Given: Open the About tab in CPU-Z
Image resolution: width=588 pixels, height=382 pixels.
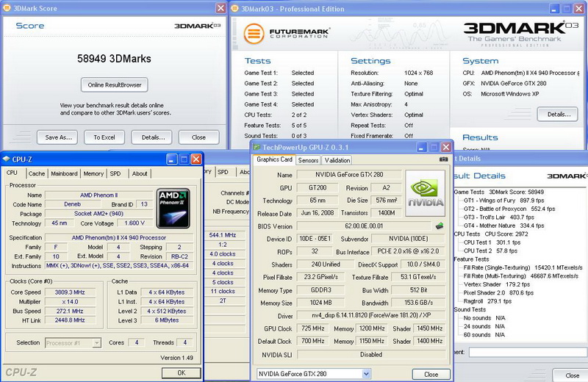Looking at the screenshot, I should pyautogui.click(x=140, y=173).
